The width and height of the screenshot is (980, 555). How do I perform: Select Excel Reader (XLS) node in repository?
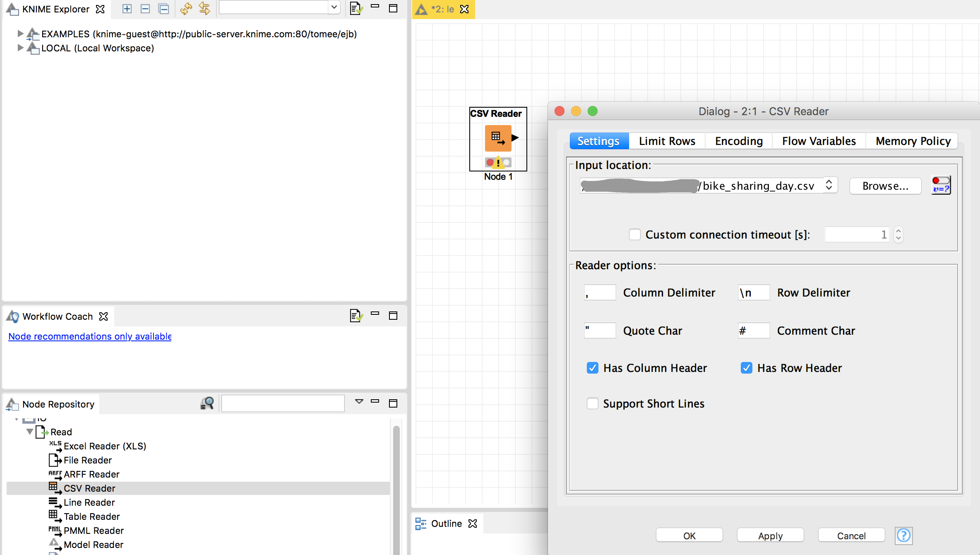tap(98, 446)
